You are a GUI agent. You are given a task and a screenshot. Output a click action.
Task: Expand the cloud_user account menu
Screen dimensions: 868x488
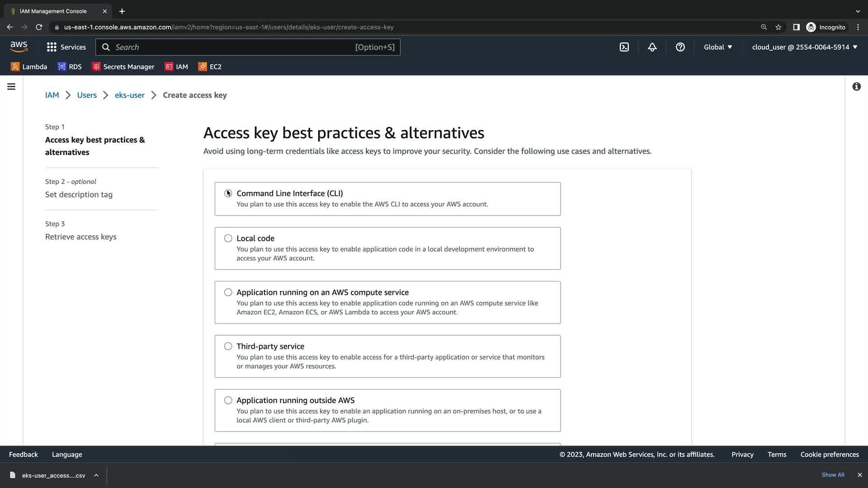[x=805, y=47]
